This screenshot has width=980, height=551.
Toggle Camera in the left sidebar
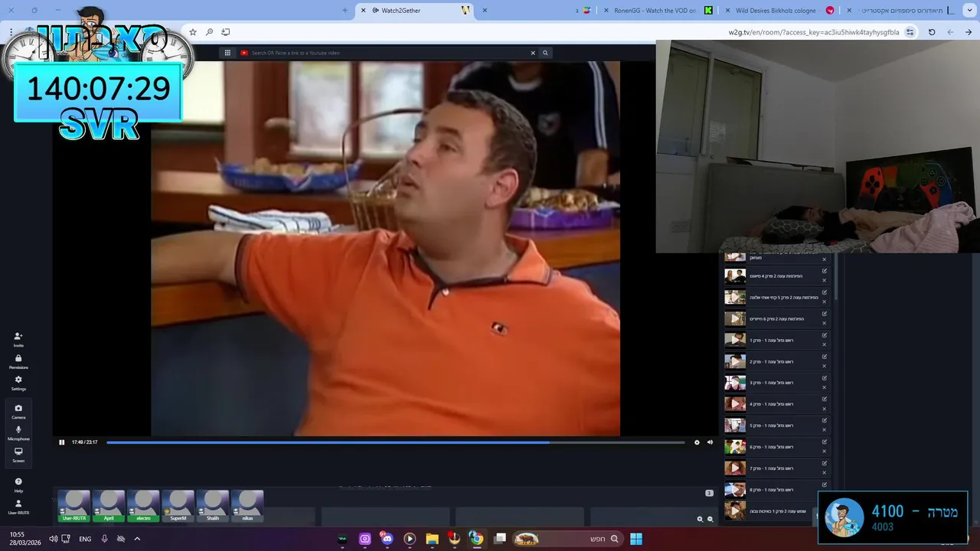tap(18, 411)
